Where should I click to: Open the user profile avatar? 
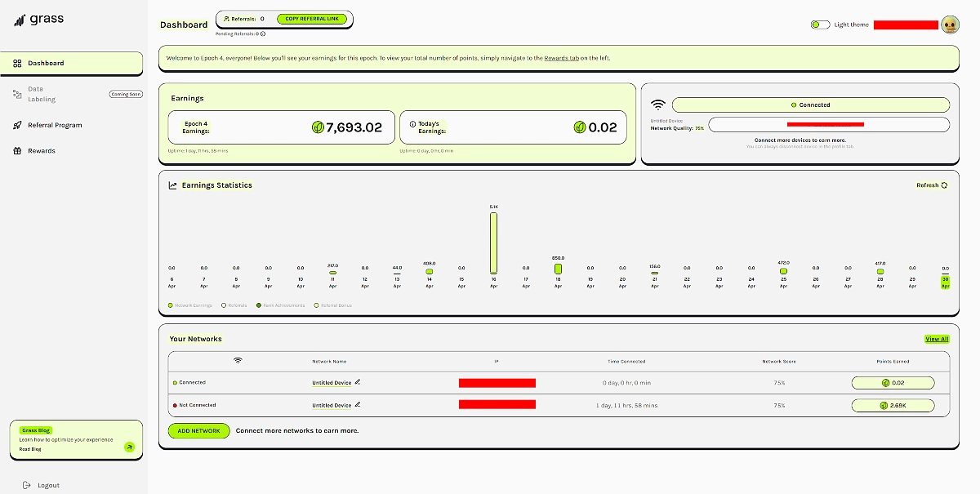[950, 24]
